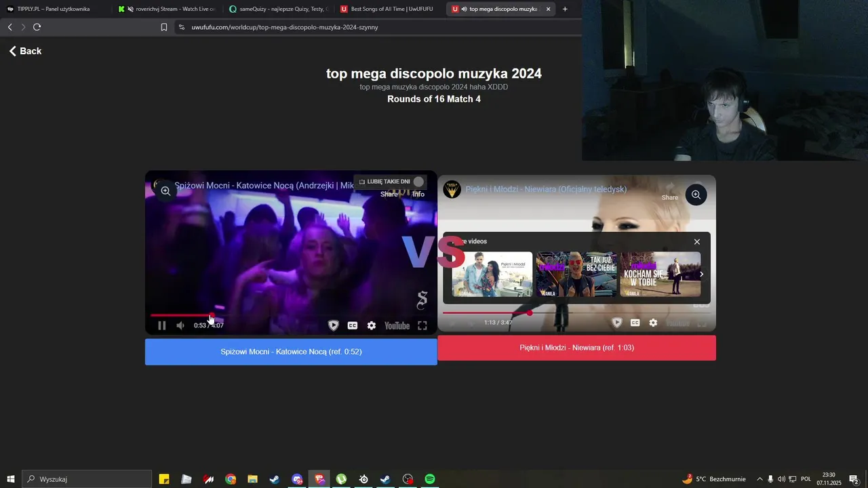
Task: Open system volume tray icon
Action: pos(781,479)
